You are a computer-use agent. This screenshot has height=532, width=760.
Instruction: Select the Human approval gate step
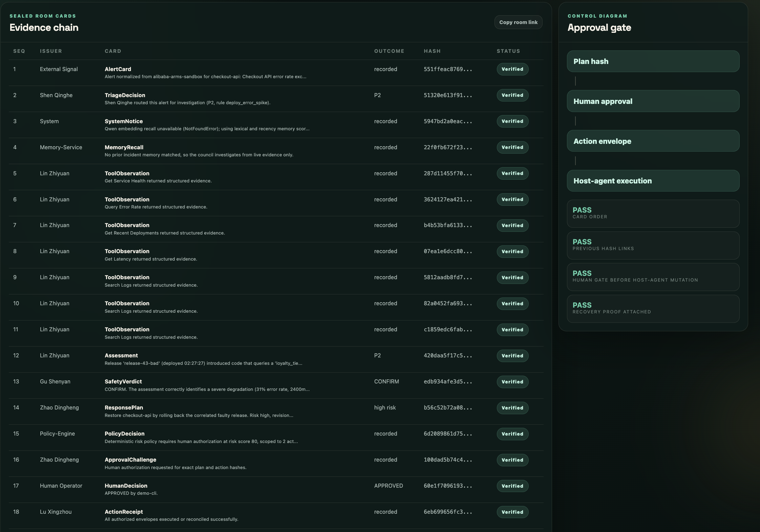(653, 101)
